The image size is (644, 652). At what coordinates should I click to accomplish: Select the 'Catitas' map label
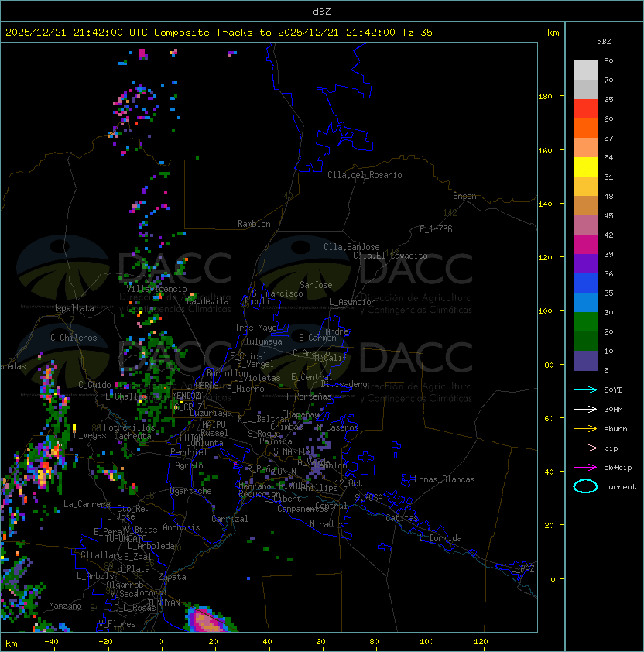[402, 518]
